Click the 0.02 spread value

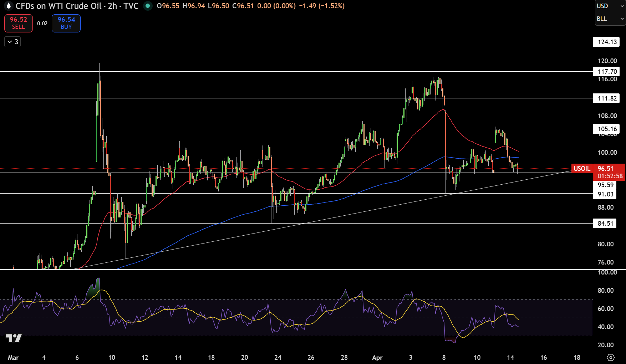click(42, 24)
